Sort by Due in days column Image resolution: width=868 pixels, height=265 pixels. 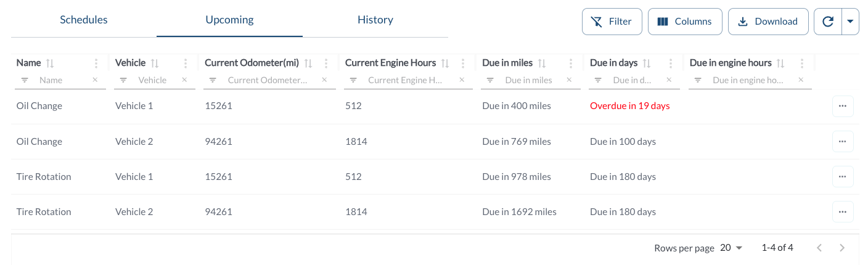(x=647, y=63)
